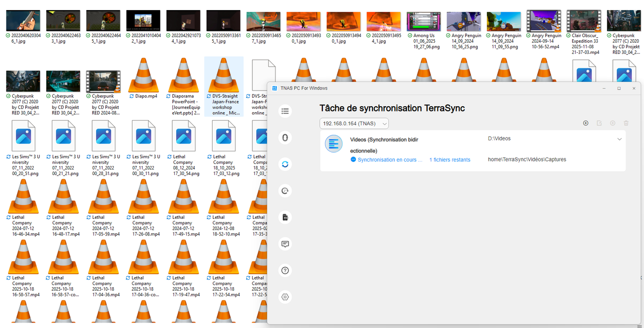Image resolution: width=644 pixels, height=328 pixels.
Task: Select Les Sims 3 University 00_20_51.png file
Action: tap(23, 147)
